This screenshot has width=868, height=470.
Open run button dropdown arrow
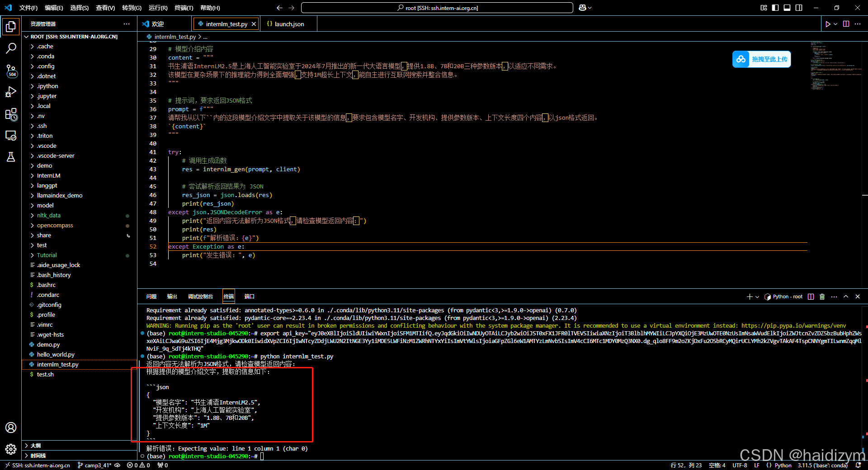point(835,24)
